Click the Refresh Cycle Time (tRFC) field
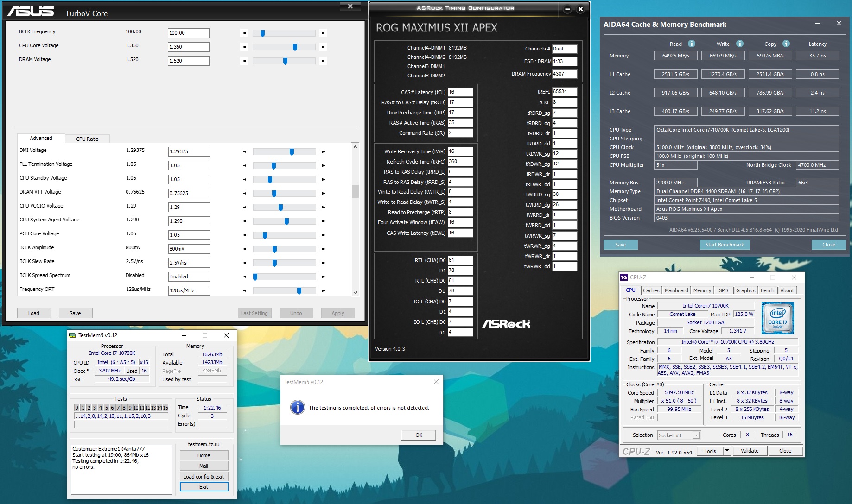 (x=460, y=162)
